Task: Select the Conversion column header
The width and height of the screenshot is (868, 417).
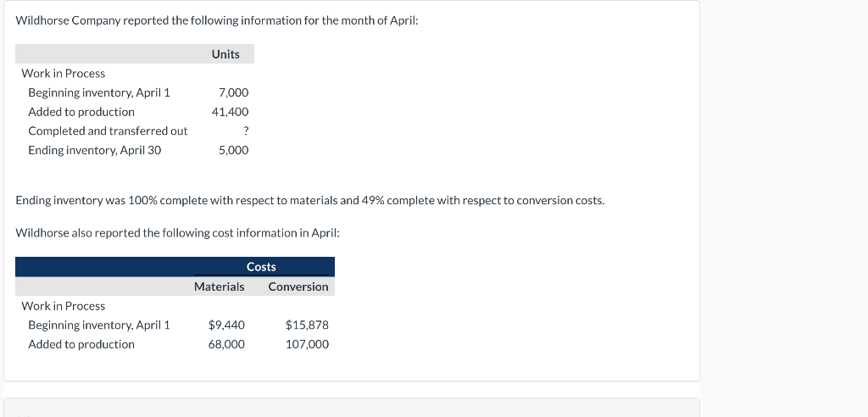Action: pos(298,286)
